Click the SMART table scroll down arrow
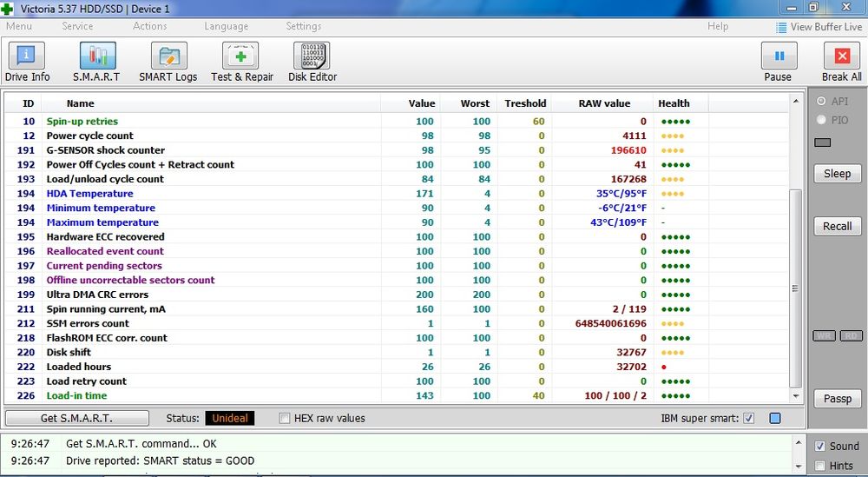 click(x=796, y=396)
